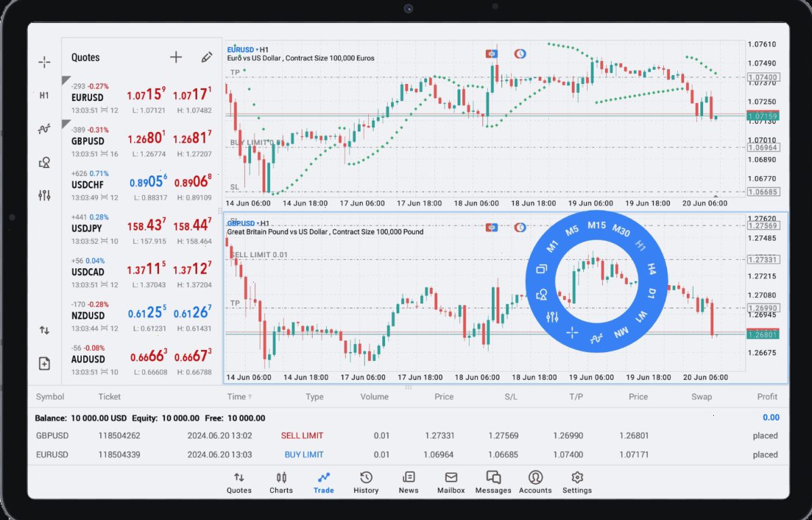
Task: Open the Settings tab in the bottom bar
Action: (577, 482)
